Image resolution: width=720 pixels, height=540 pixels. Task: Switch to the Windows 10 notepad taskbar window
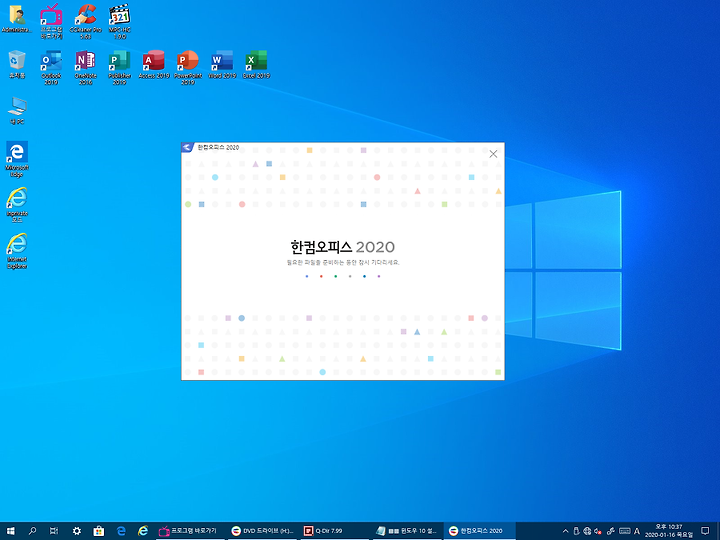[407, 531]
